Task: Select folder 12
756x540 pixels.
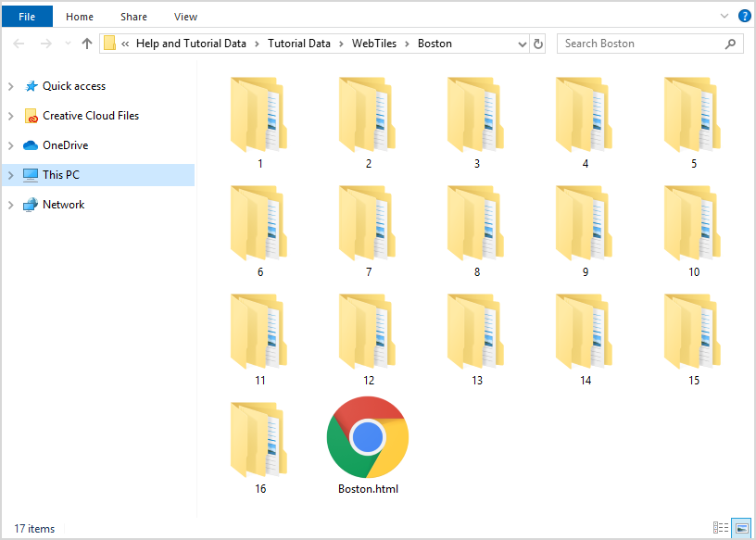Action: click(x=368, y=332)
